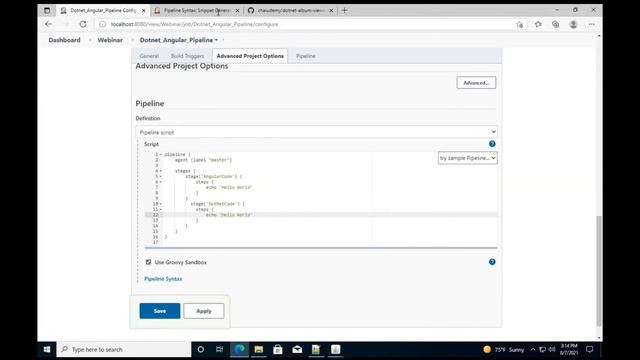Open the browser profile avatar

coord(573,24)
